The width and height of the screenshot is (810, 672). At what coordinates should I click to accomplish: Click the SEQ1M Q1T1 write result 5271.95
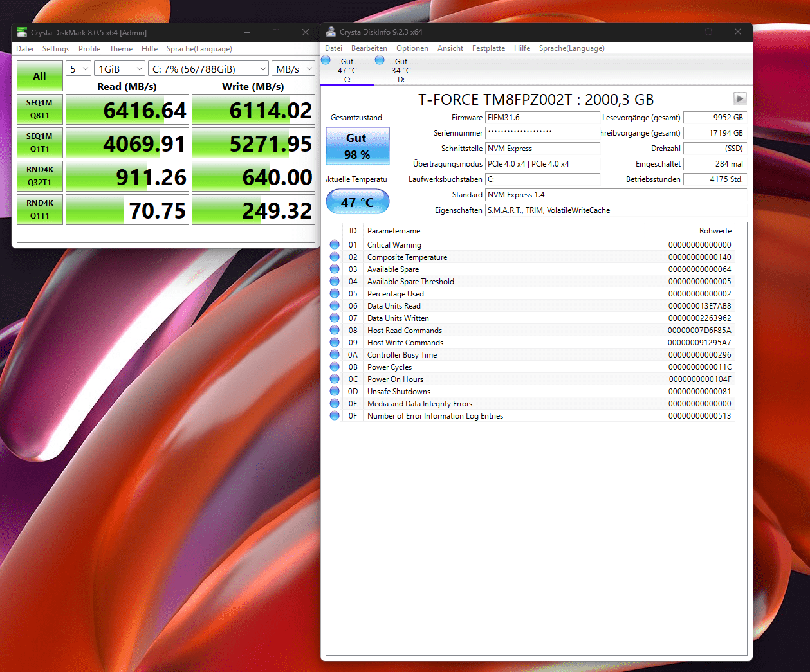253,143
